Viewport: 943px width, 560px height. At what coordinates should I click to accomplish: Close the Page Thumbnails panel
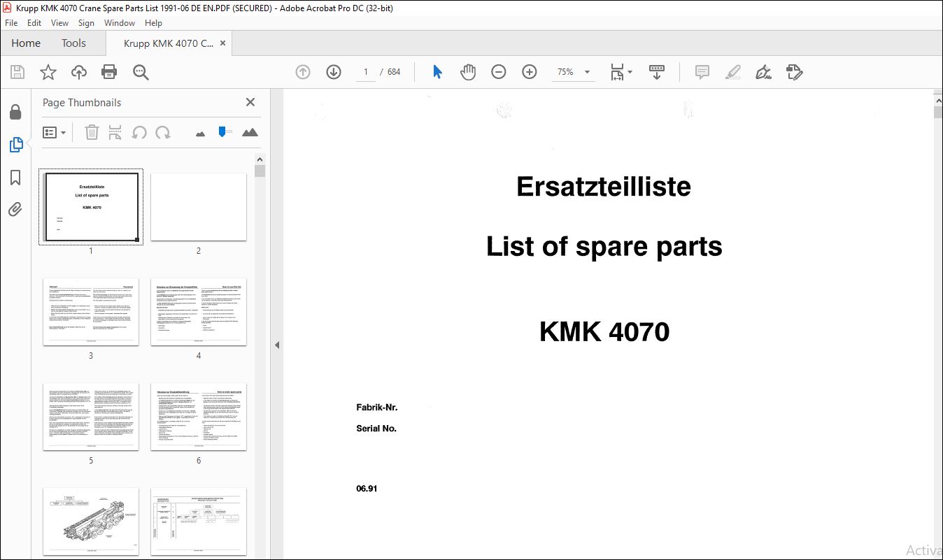(250, 102)
